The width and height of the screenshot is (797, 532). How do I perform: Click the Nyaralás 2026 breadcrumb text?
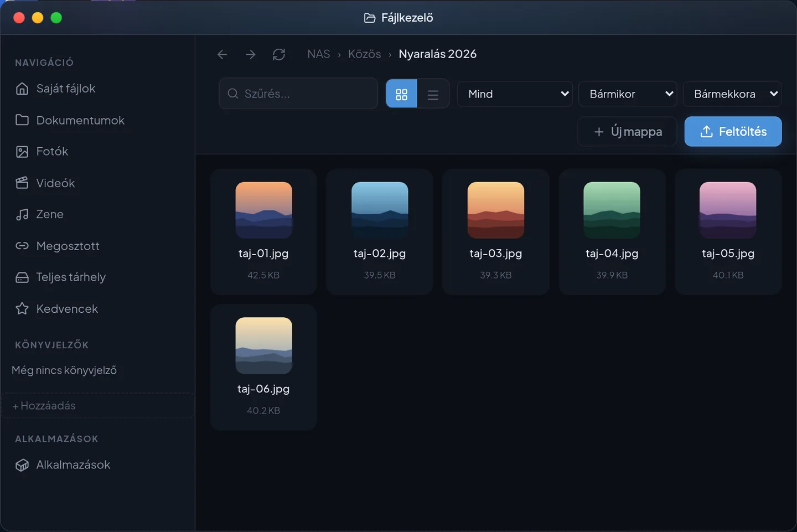click(438, 54)
